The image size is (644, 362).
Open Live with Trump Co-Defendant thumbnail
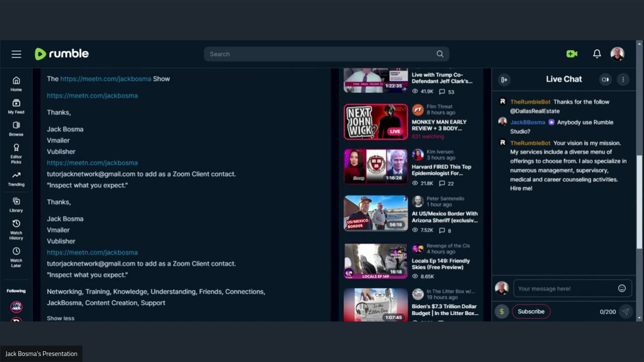pyautogui.click(x=376, y=80)
